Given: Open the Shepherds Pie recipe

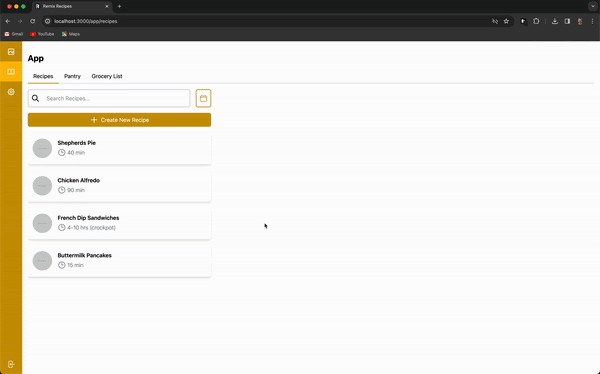Looking at the screenshot, I should [119, 149].
